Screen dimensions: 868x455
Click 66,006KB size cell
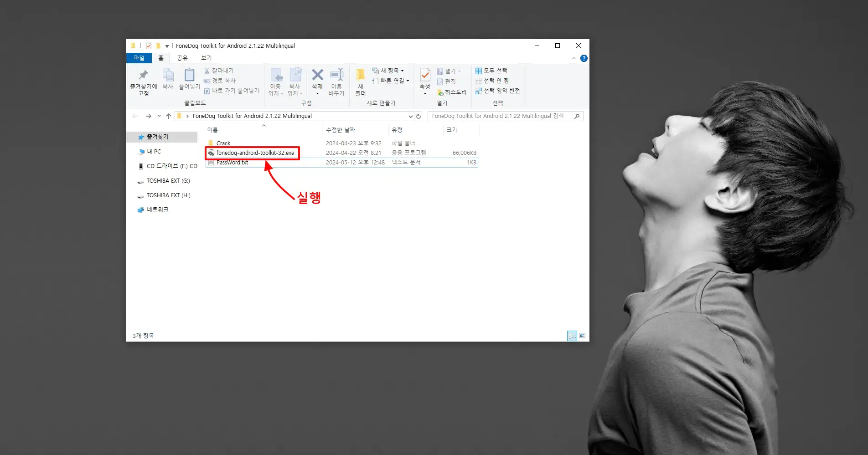click(x=464, y=153)
